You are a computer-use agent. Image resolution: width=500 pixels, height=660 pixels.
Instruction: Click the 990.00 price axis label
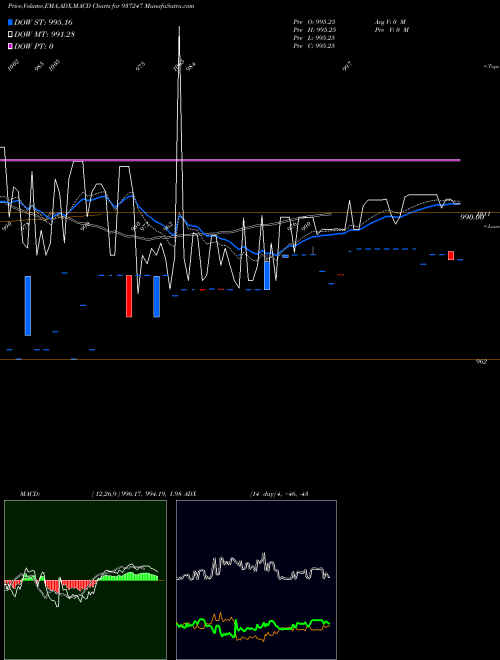point(471,217)
